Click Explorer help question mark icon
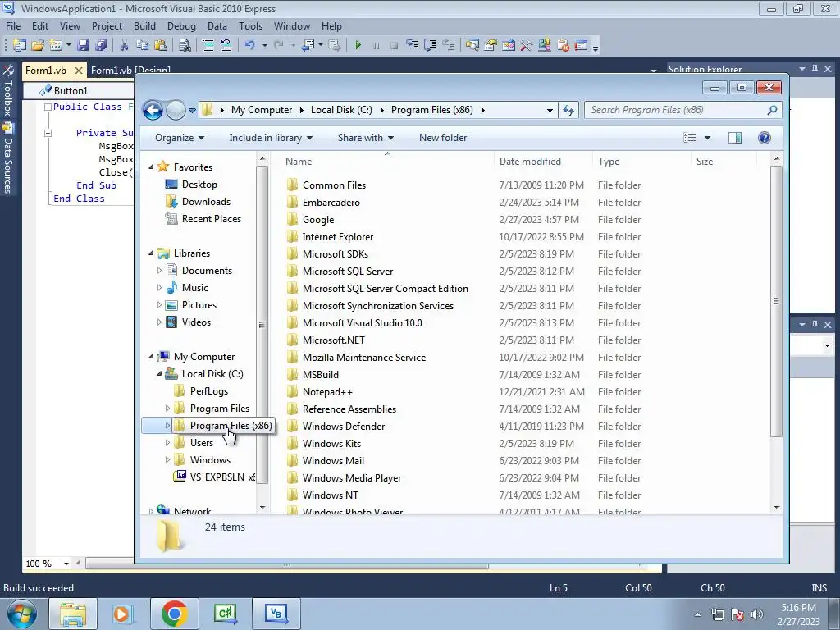The image size is (840, 630). (x=765, y=138)
